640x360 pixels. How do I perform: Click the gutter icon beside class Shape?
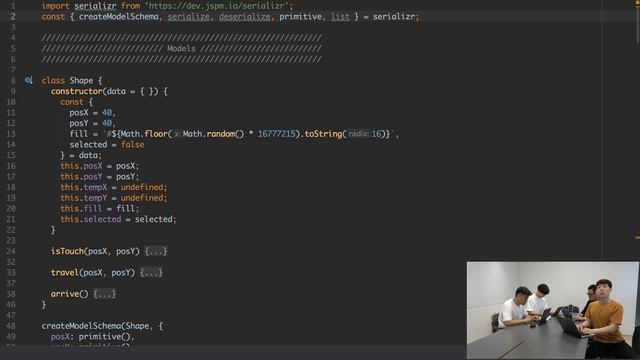click(x=29, y=80)
